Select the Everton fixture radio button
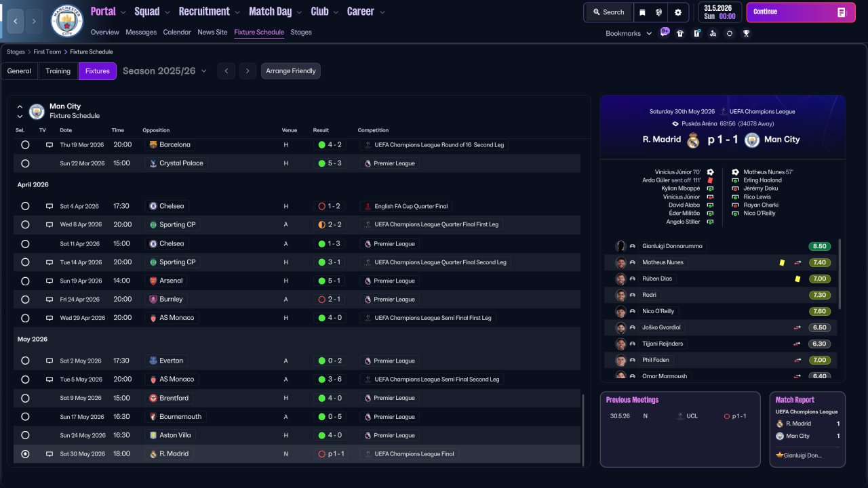This screenshot has width=868, height=488. point(25,361)
